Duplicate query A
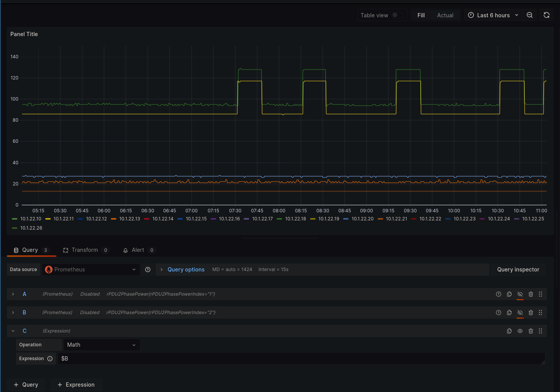The image size is (560, 392). pyautogui.click(x=509, y=294)
